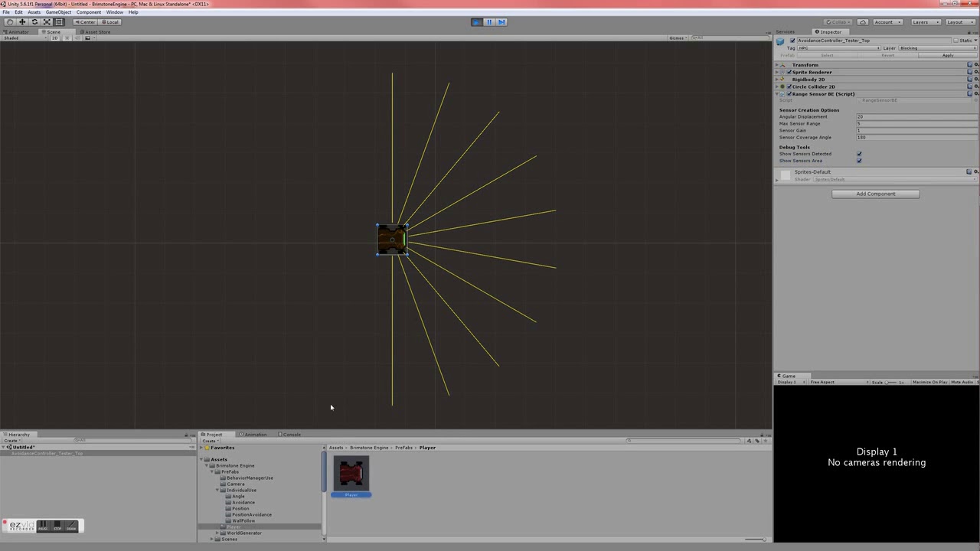The height and width of the screenshot is (551, 980).
Task: Select the Rect transform tool
Action: (59, 21)
